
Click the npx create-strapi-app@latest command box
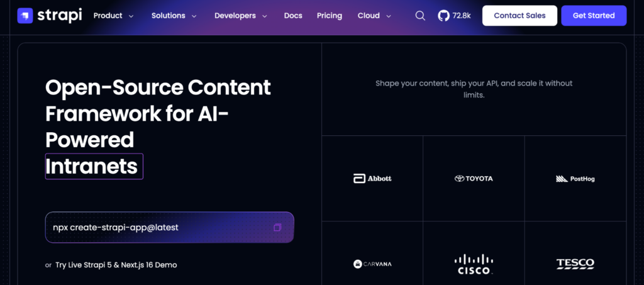point(170,227)
